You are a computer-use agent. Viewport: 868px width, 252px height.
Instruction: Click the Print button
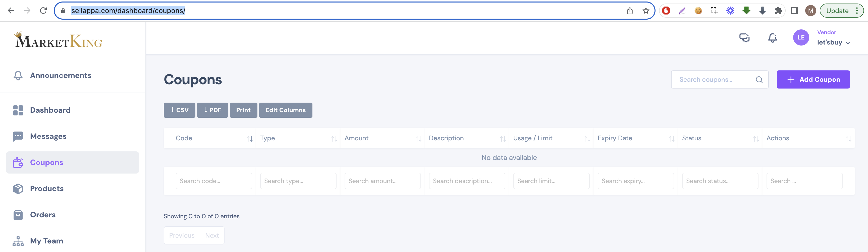click(243, 110)
